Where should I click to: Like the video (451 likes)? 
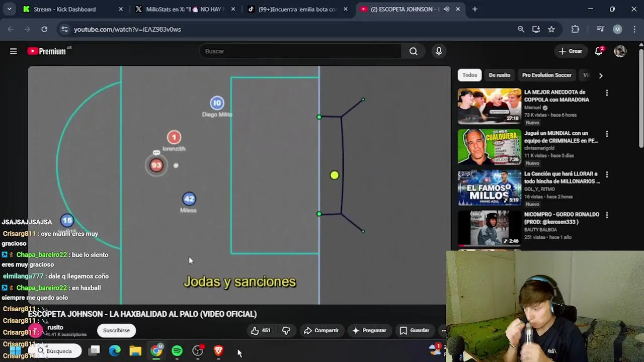[x=261, y=330]
